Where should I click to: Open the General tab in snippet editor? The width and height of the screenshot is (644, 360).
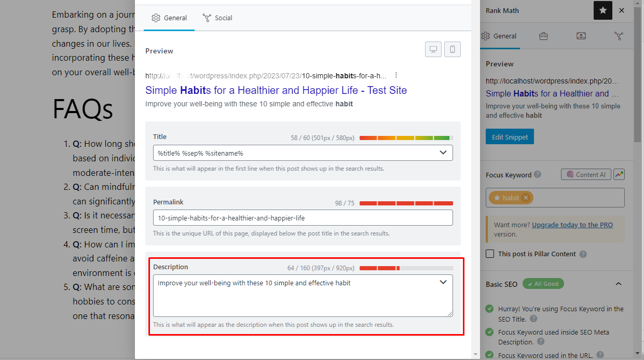pyautogui.click(x=169, y=18)
